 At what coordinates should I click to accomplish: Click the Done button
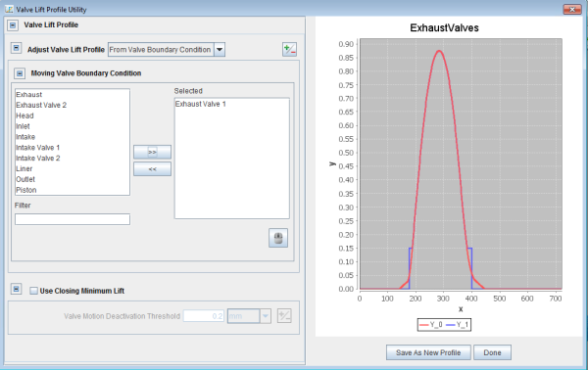[x=492, y=352]
